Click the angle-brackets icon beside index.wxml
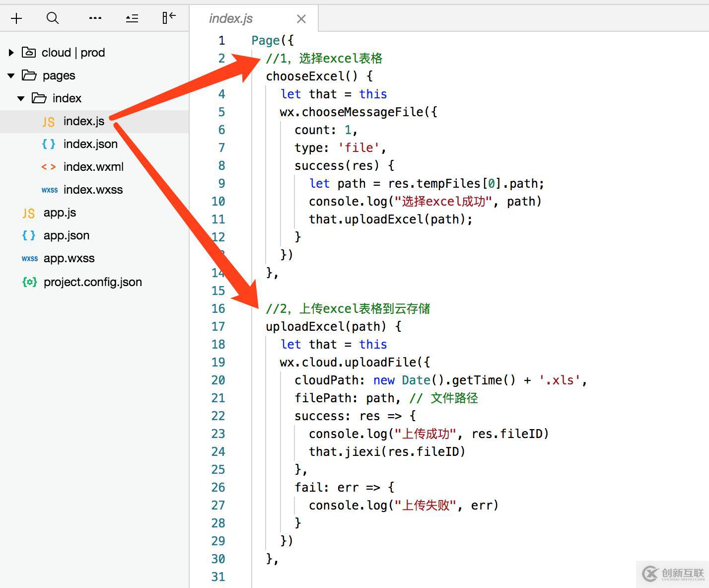The width and height of the screenshot is (709, 588). click(x=49, y=167)
